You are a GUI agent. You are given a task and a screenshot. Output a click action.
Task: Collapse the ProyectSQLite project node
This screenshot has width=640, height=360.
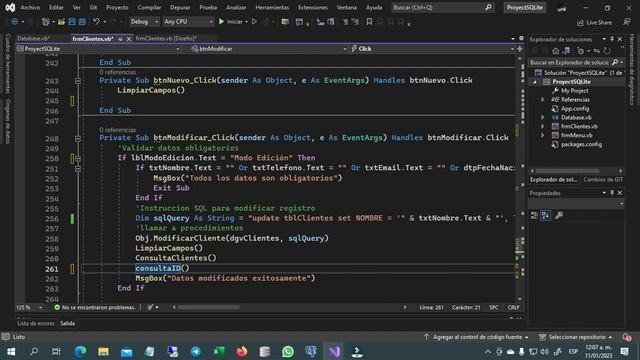pos(535,82)
